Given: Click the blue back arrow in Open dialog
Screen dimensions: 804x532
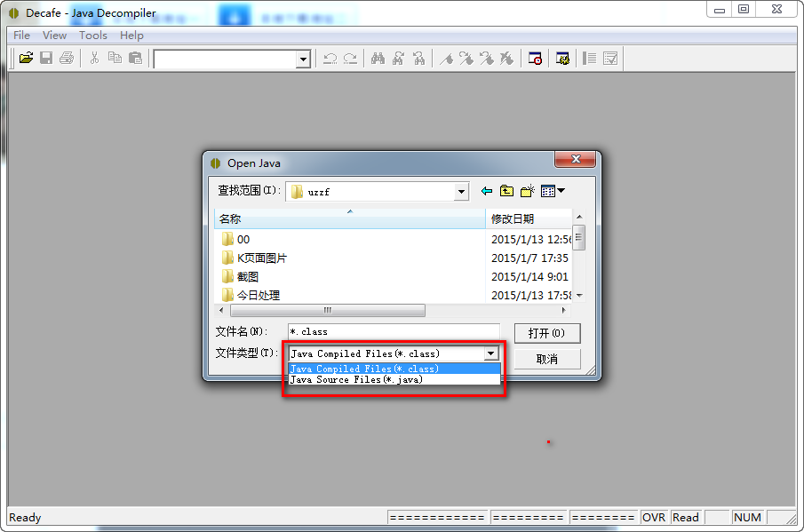Looking at the screenshot, I should tap(487, 191).
